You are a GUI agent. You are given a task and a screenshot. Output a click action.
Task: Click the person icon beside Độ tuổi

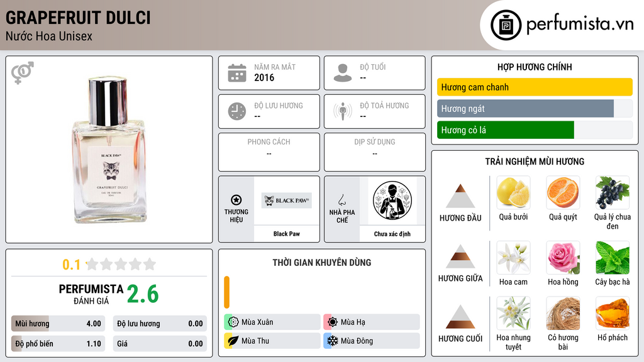pyautogui.click(x=343, y=73)
